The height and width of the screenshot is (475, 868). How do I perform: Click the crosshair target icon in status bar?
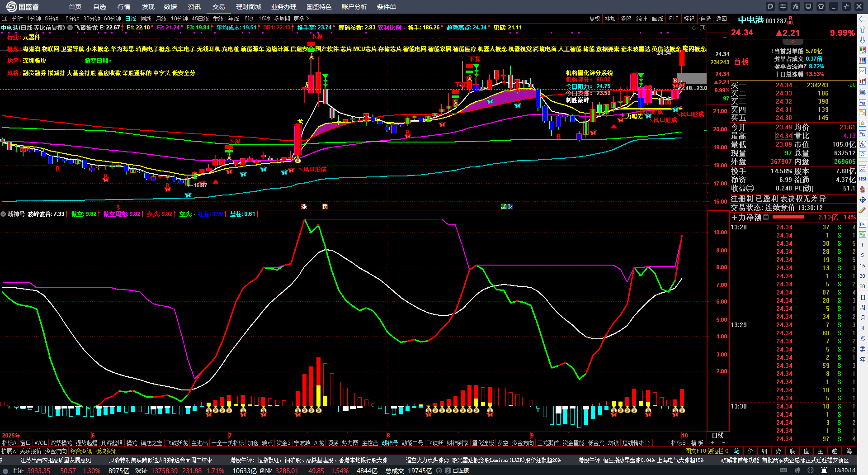811,470
